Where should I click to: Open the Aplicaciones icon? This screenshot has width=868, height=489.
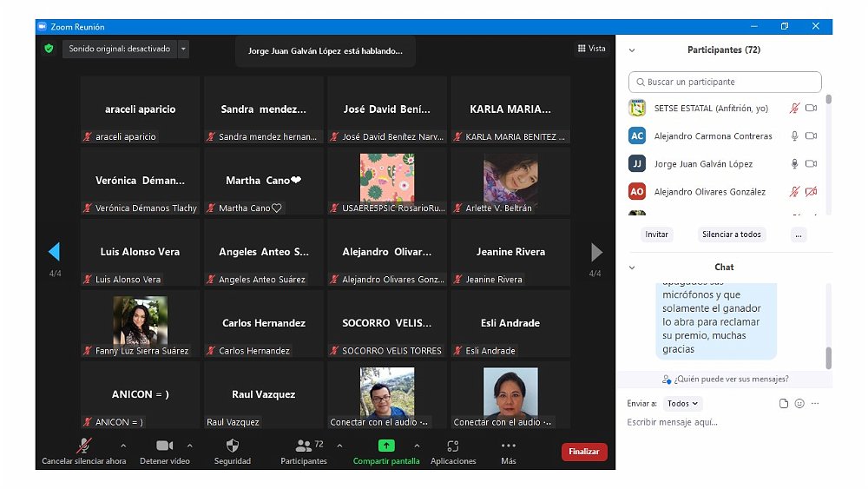click(452, 446)
